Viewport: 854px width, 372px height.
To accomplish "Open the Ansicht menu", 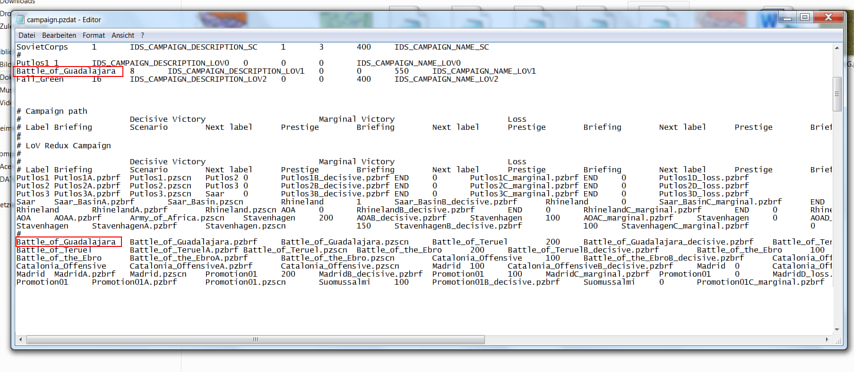I will 123,35.
